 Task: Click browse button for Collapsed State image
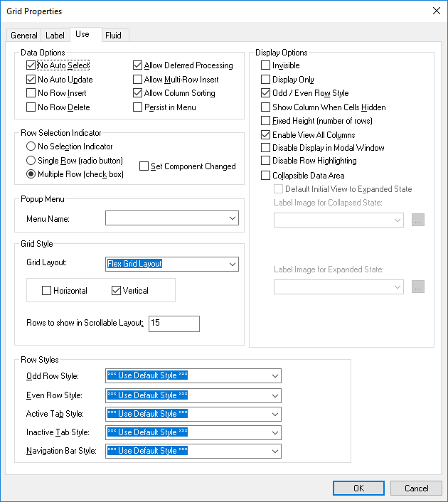418,220
